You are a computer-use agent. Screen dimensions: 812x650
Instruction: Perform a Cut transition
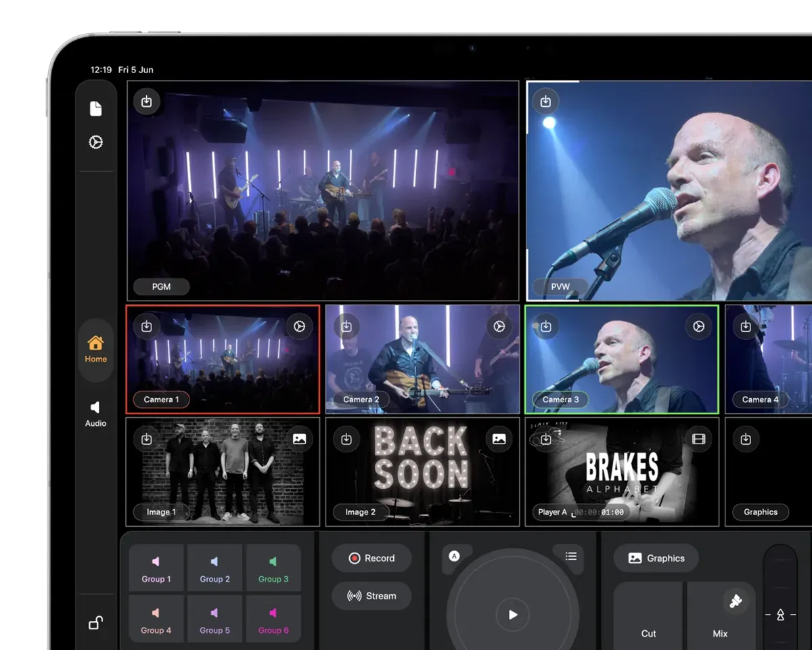tap(648, 616)
